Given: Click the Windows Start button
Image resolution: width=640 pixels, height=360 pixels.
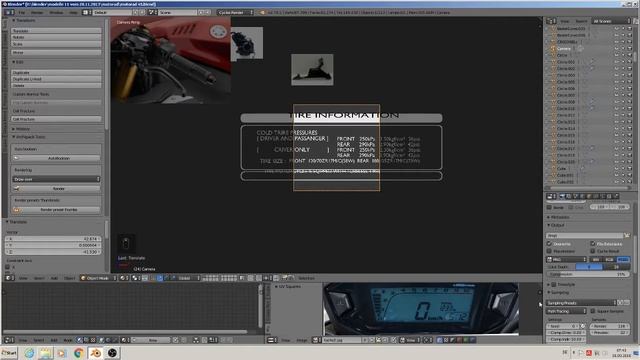Looking at the screenshot, I should click(x=9, y=353).
